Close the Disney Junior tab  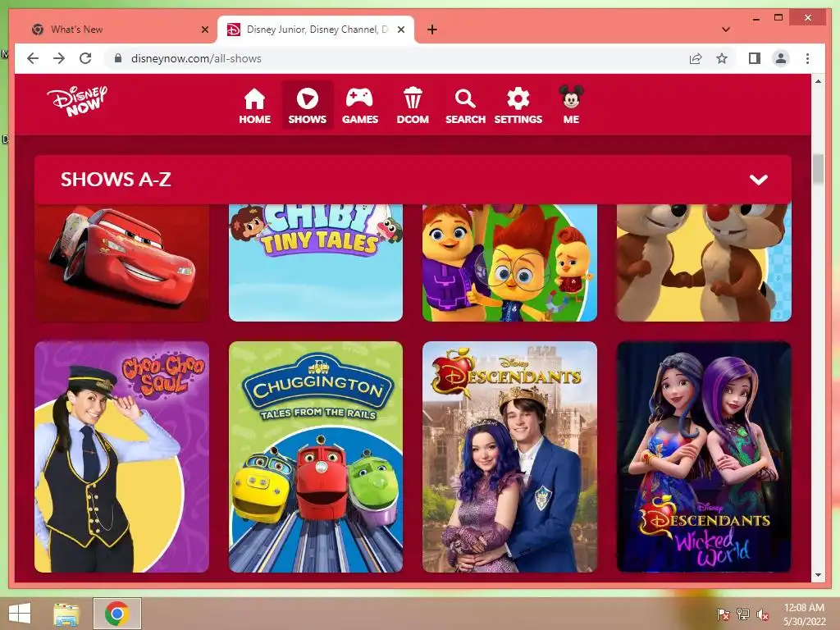[400, 30]
